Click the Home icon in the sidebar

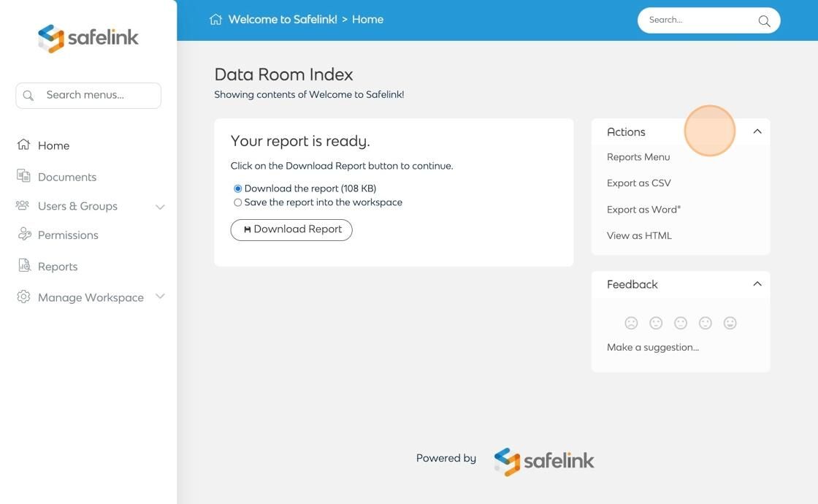point(23,145)
